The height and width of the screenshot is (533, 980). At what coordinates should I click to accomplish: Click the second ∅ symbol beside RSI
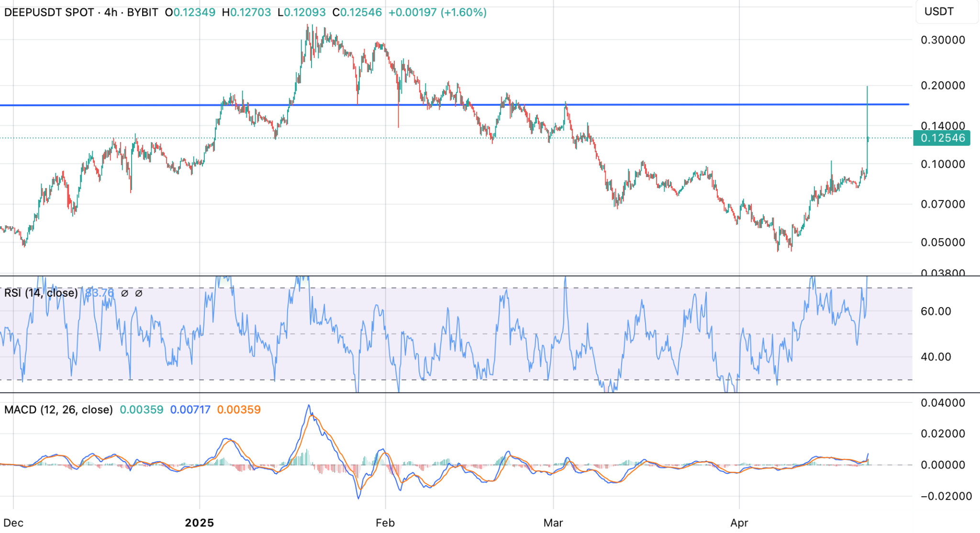(x=139, y=293)
